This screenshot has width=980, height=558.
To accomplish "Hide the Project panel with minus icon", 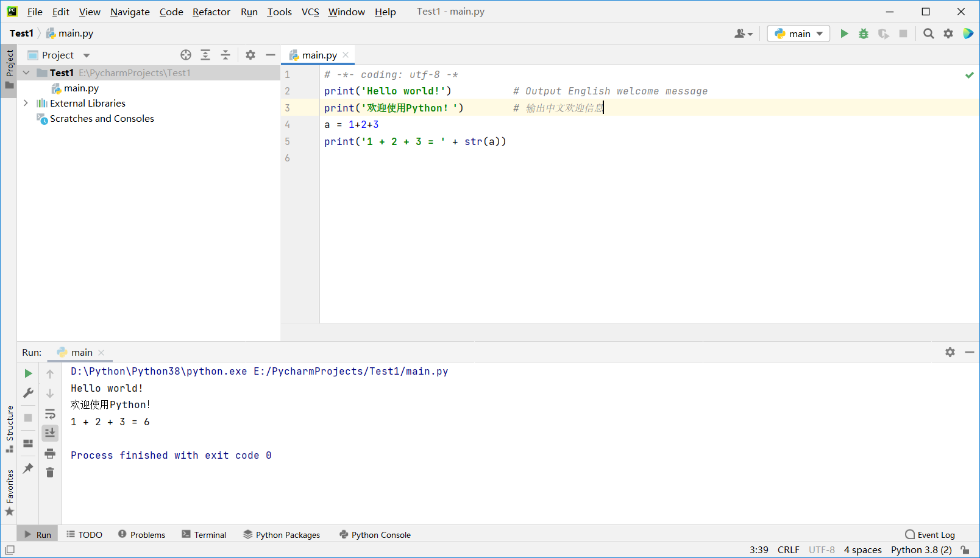I will coord(271,55).
